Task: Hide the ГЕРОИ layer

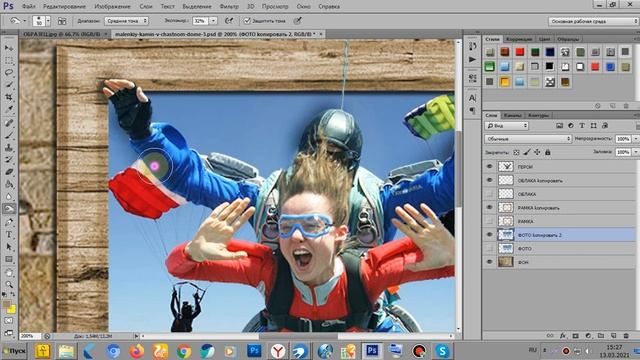Action: click(489, 167)
